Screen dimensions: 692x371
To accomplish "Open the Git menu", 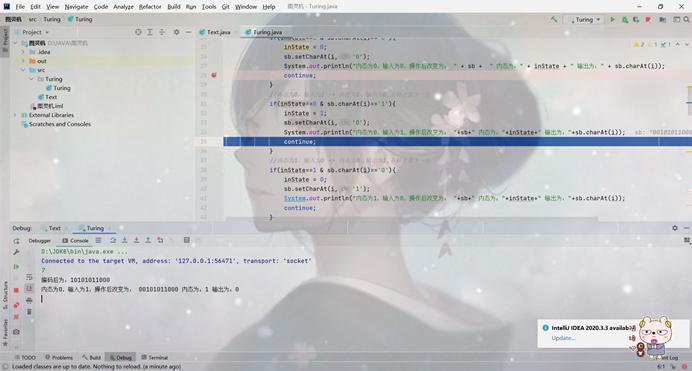I will pyautogui.click(x=226, y=7).
